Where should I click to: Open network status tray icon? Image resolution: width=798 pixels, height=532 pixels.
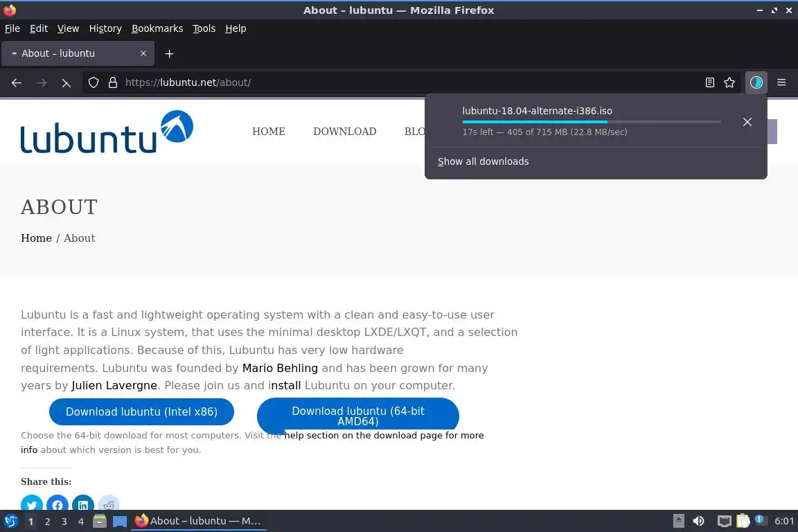pos(724,521)
